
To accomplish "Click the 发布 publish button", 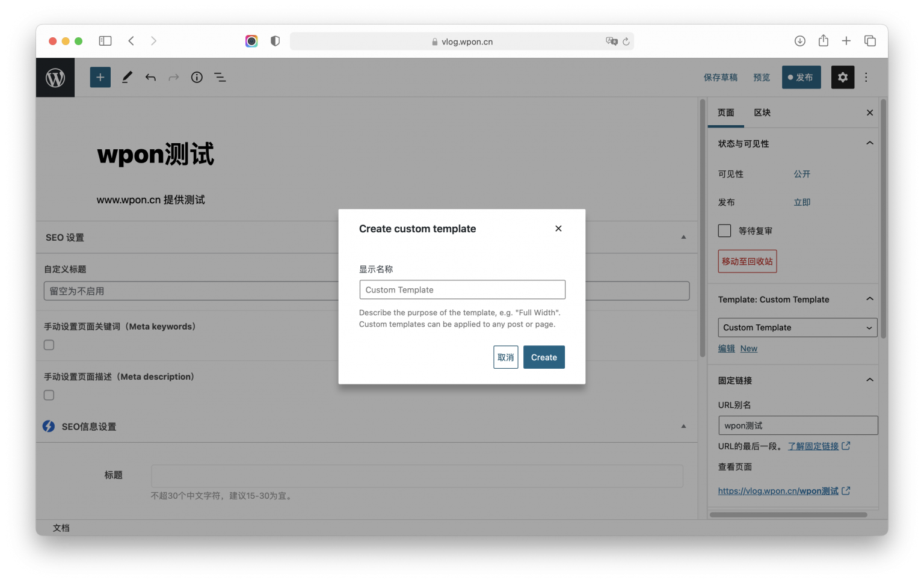I will (x=801, y=77).
